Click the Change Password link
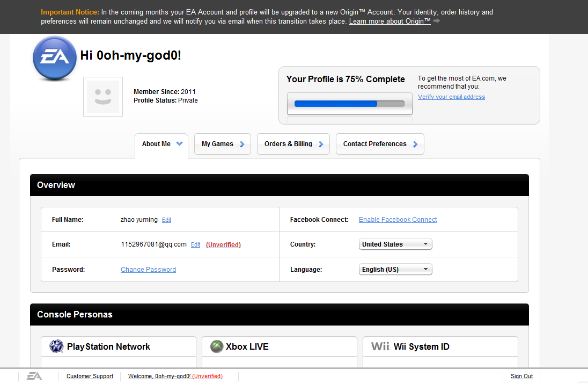 148,270
